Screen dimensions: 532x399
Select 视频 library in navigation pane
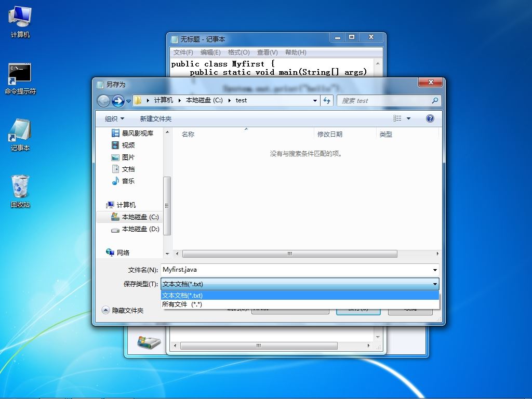click(x=123, y=145)
